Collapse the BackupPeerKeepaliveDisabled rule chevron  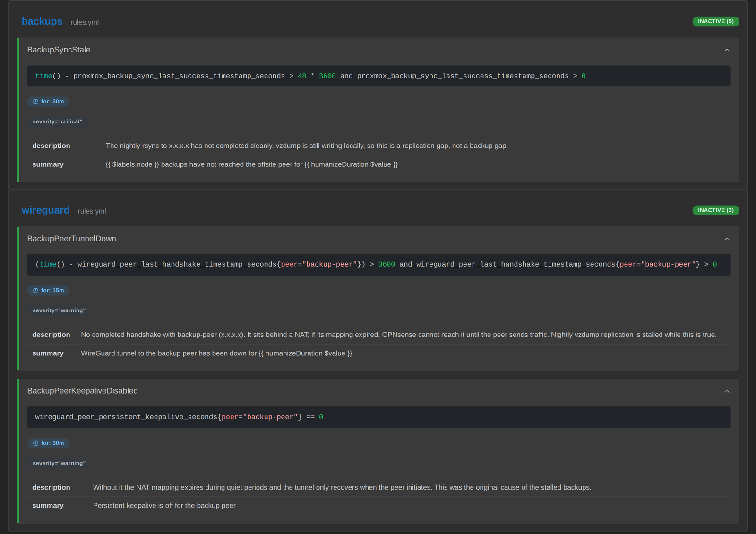(727, 391)
